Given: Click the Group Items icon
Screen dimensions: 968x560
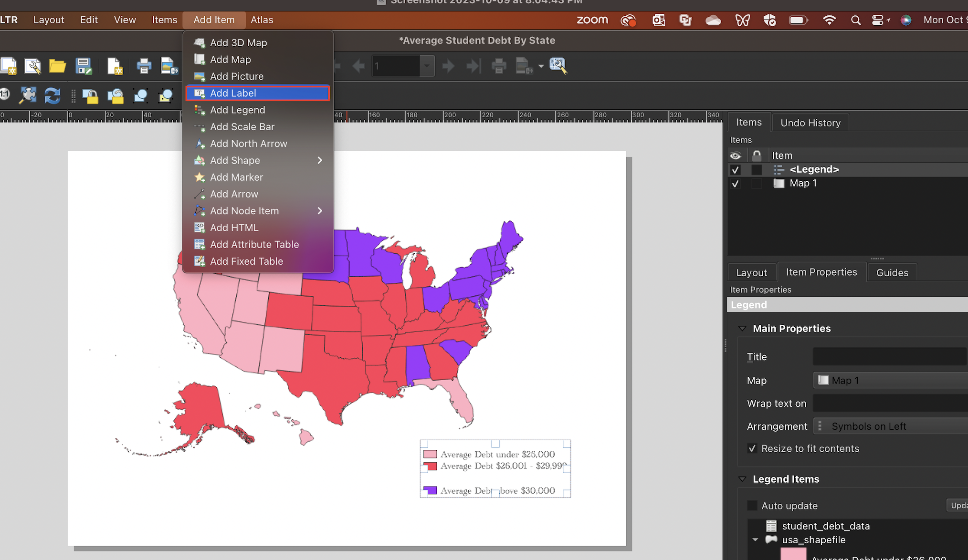Looking at the screenshot, I should [x=140, y=96].
